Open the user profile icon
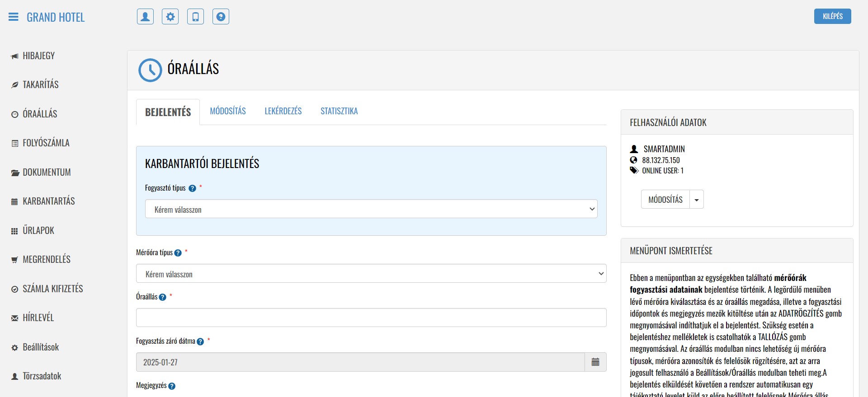 coord(145,17)
